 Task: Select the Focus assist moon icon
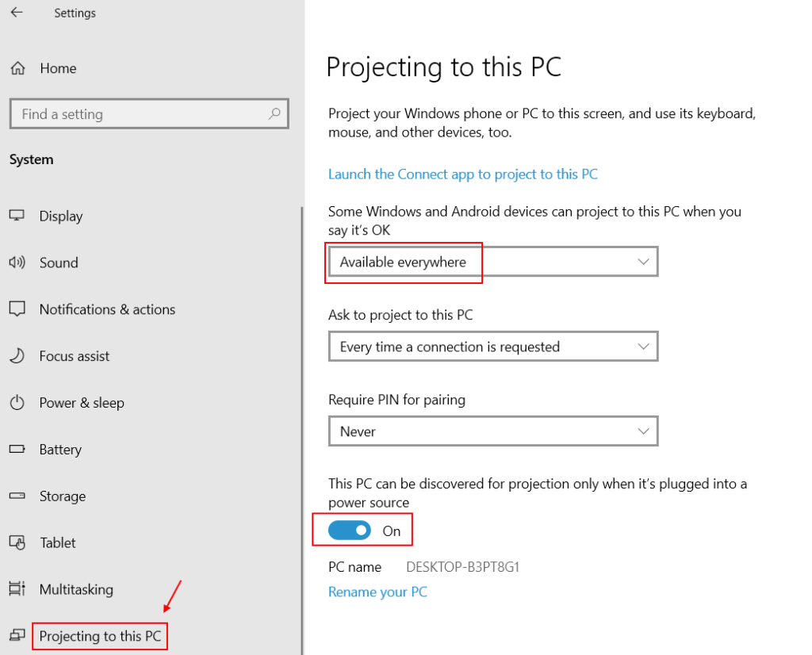(17, 356)
